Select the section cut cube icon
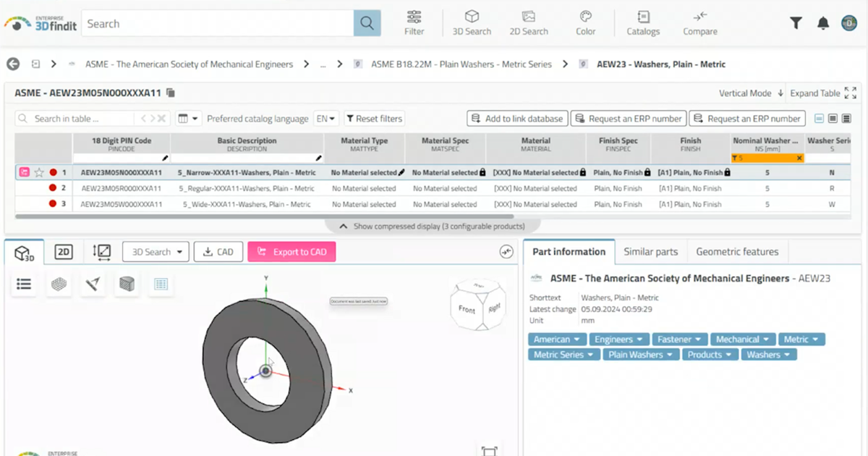This screenshot has width=868, height=456. click(x=127, y=284)
